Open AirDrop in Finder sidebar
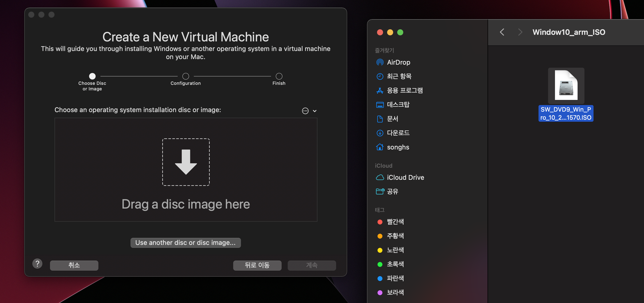This screenshot has width=644, height=303. (x=399, y=62)
